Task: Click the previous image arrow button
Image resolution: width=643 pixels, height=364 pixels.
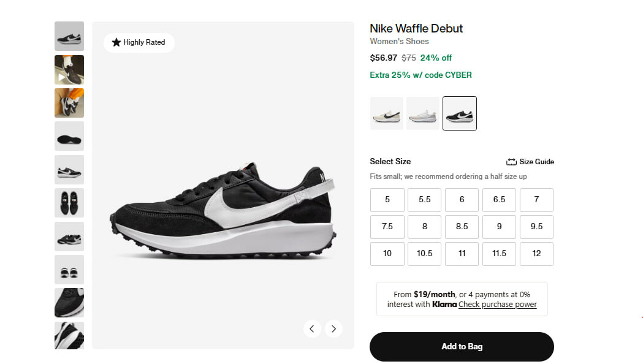Action: tap(311, 329)
